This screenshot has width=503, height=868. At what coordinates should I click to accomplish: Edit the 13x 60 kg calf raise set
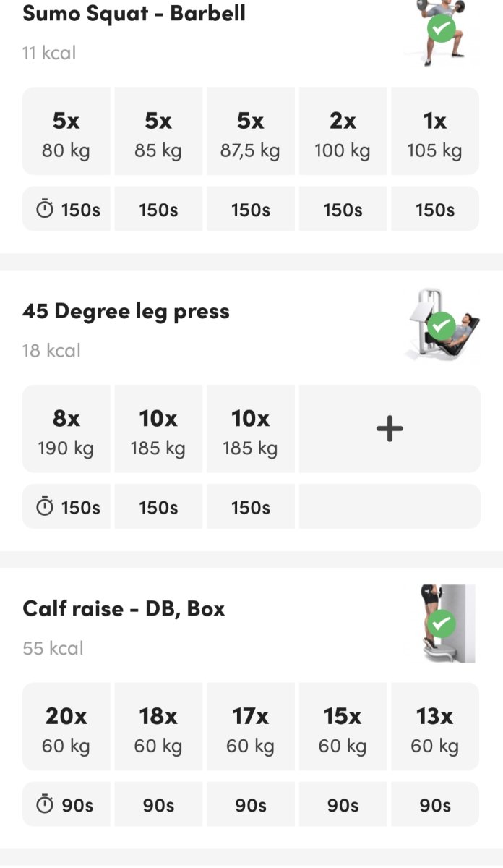pos(435,727)
